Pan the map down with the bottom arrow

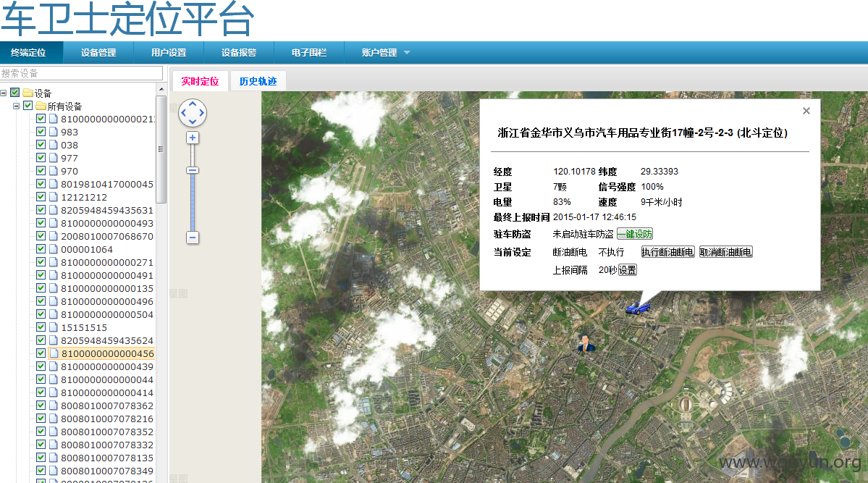tap(193, 122)
